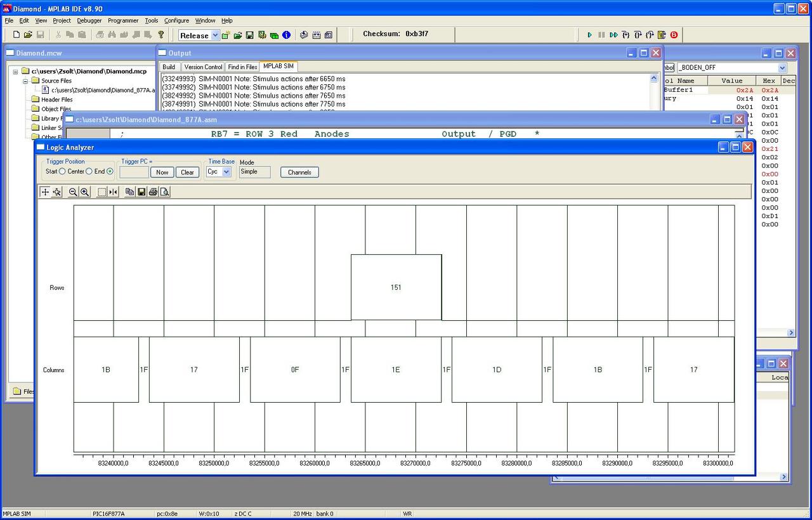Click the Step Over debugger icon
This screenshot has width=812, height=520.
638,35
